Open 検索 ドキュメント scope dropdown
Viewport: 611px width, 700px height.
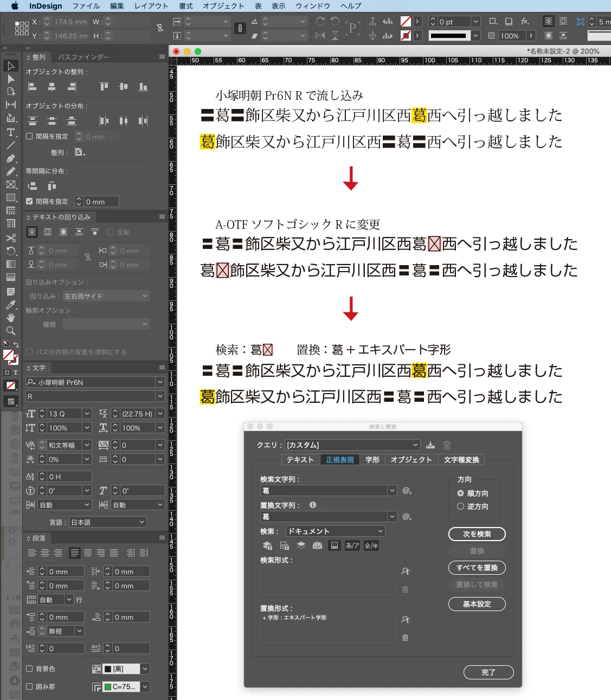pos(335,531)
